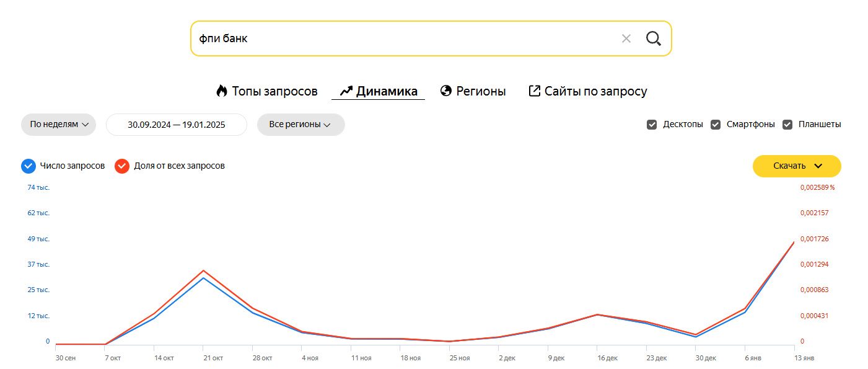Clear the search query with the X icon
This screenshot has width=868, height=369.
coord(626,38)
